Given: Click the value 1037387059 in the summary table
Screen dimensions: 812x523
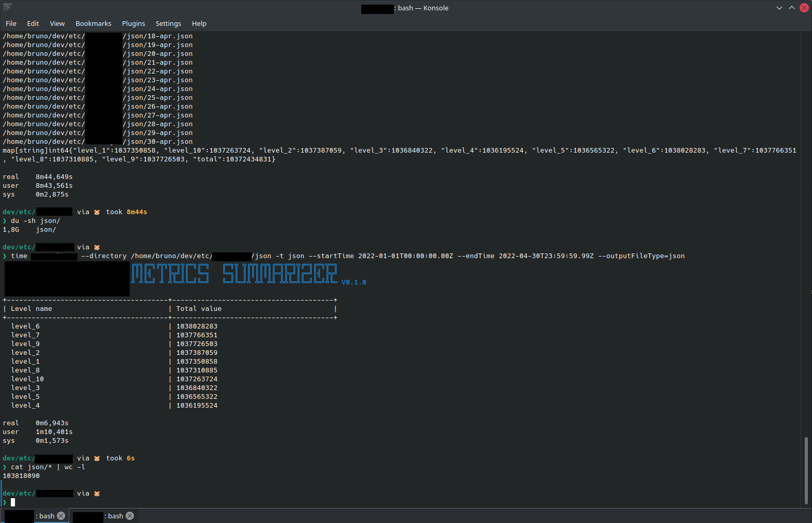Looking at the screenshot, I should coord(197,353).
